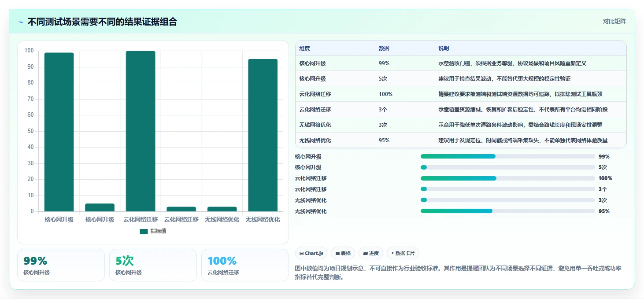Click the progress bar labeled 3次
The width and height of the screenshot is (644, 299).
click(507, 200)
